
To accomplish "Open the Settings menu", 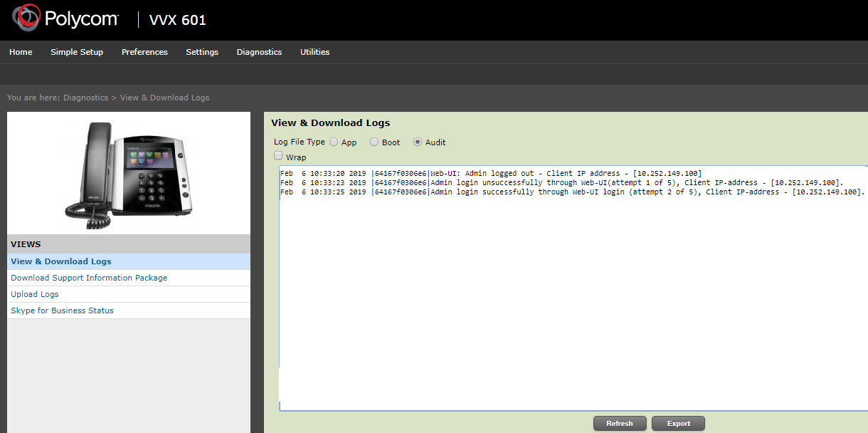I will [x=202, y=51].
